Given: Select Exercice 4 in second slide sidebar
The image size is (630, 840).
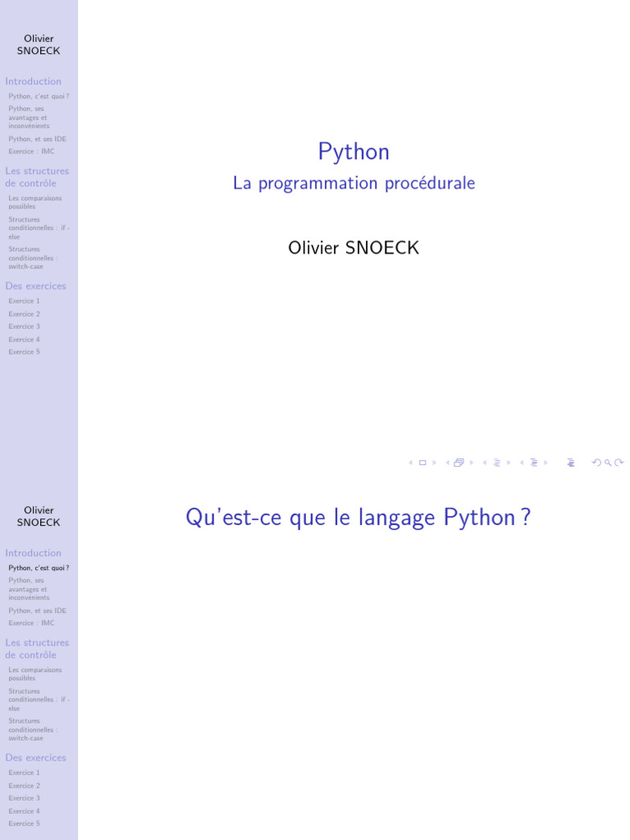Looking at the screenshot, I should click(24, 811).
